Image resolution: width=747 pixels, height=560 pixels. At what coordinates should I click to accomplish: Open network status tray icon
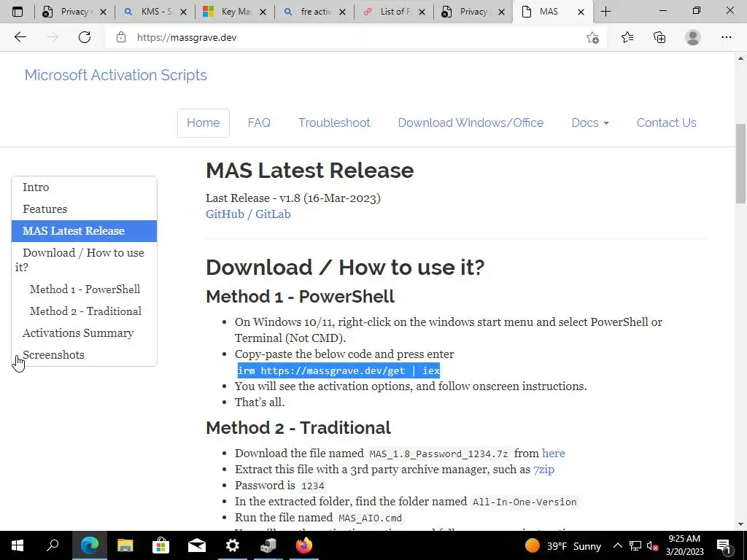[x=635, y=545]
